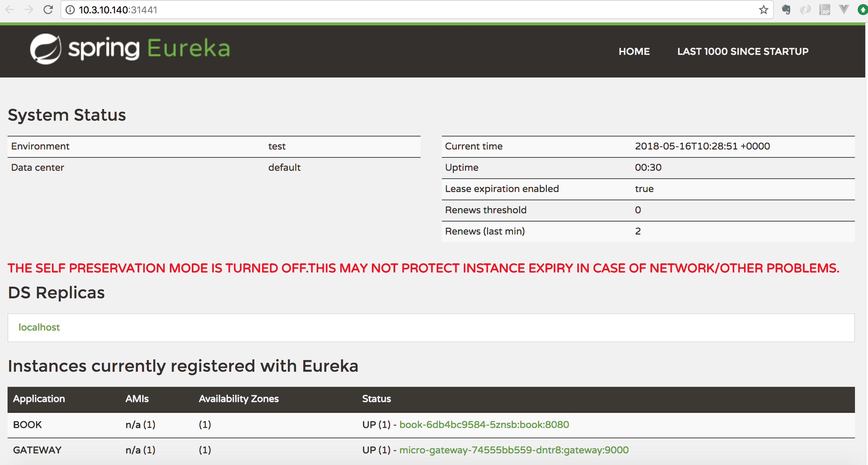Click the green Eureka title text

[x=189, y=49]
